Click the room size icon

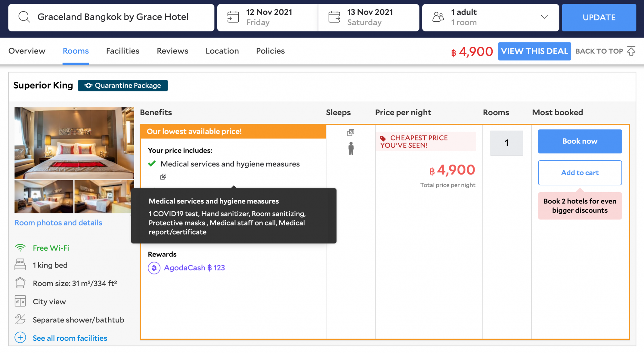[x=20, y=283]
